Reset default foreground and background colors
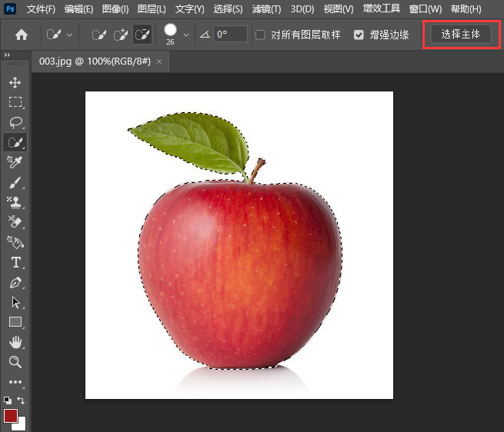The width and height of the screenshot is (504, 432). click(8, 400)
